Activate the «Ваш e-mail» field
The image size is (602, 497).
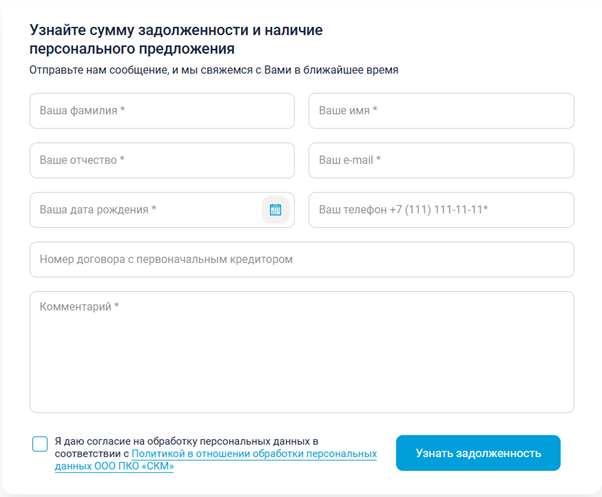tap(441, 160)
